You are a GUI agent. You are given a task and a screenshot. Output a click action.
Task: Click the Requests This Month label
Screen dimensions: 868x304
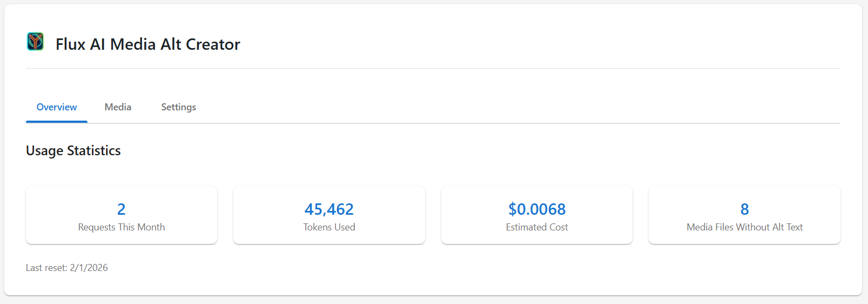(x=122, y=227)
